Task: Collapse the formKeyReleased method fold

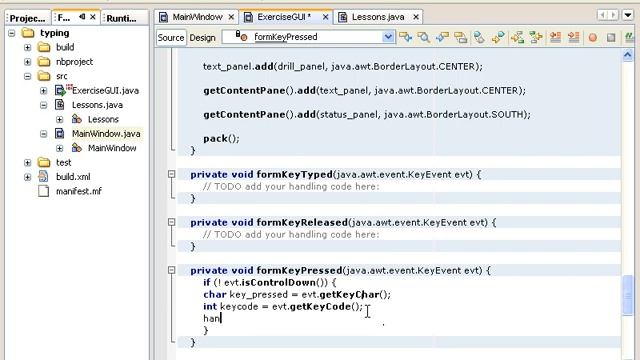Action: 171,222
